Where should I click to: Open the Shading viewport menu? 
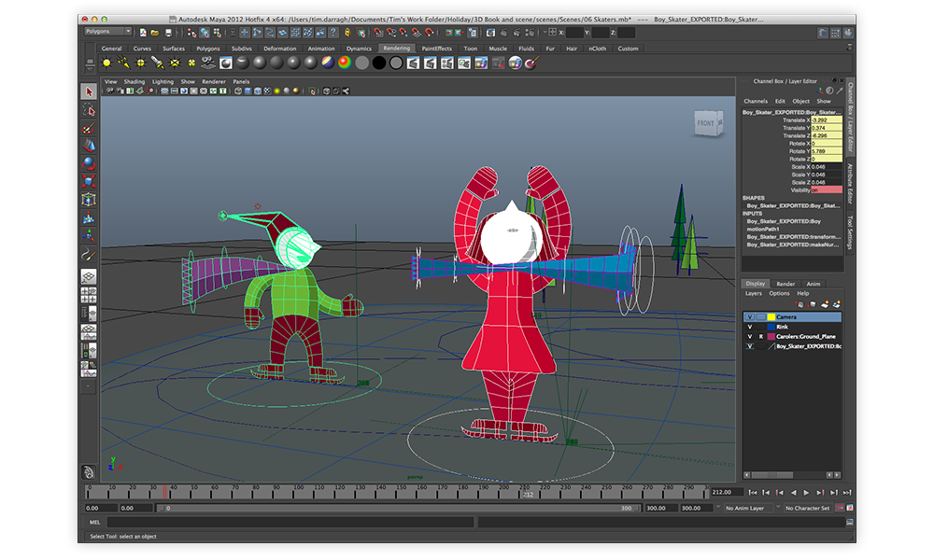tap(136, 81)
